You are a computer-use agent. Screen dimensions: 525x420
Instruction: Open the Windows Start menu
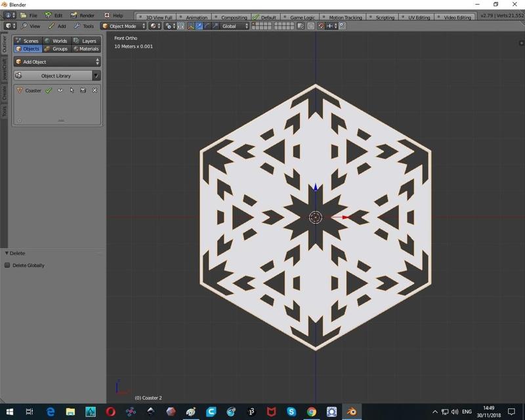click(x=10, y=411)
